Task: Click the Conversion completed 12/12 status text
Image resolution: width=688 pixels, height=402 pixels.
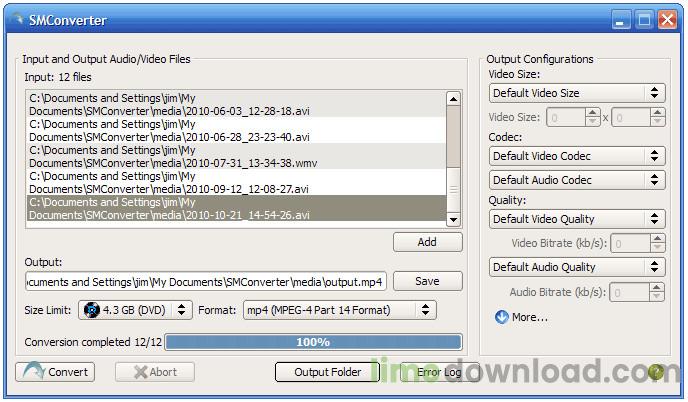Action: coord(93,342)
